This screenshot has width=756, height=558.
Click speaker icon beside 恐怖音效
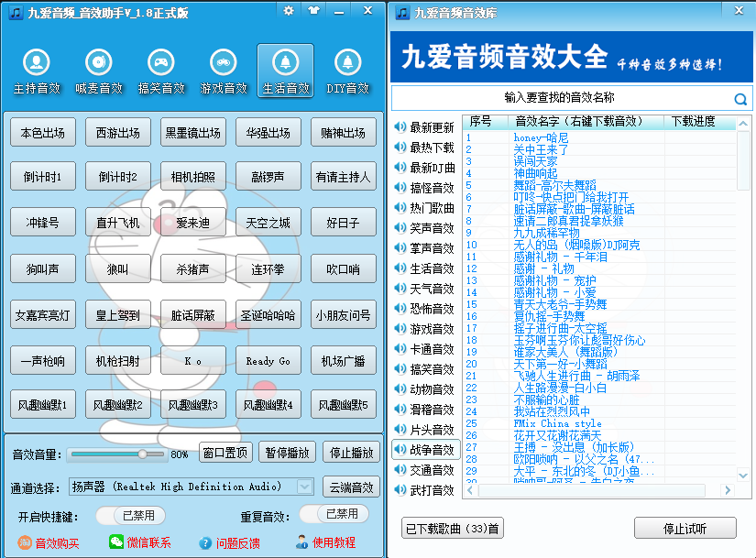click(400, 308)
